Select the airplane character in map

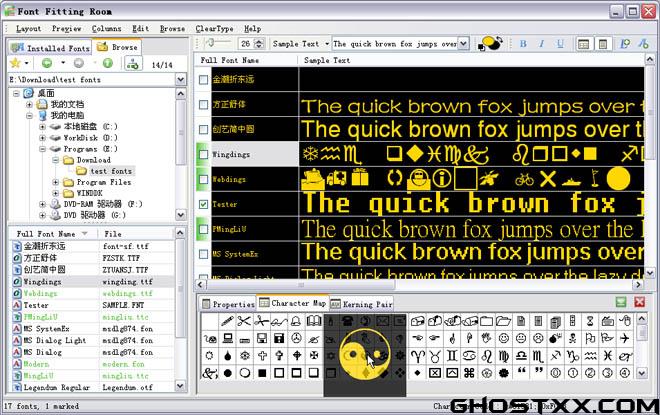tap(625, 338)
